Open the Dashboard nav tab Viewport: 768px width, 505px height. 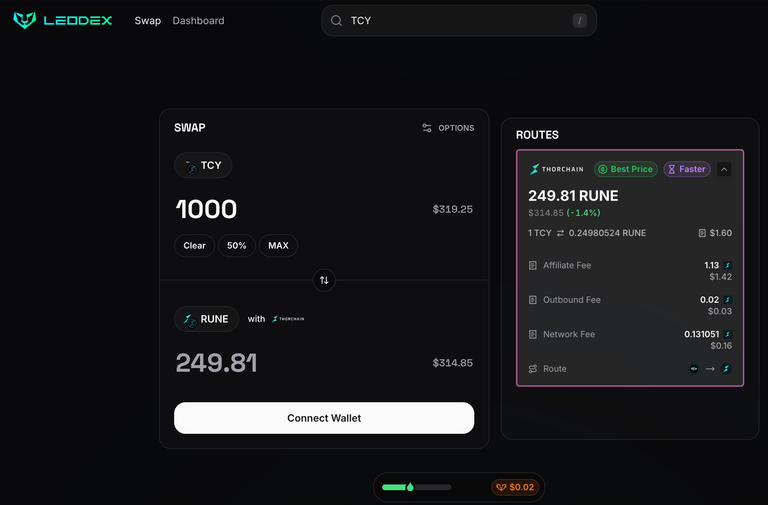[x=198, y=21]
